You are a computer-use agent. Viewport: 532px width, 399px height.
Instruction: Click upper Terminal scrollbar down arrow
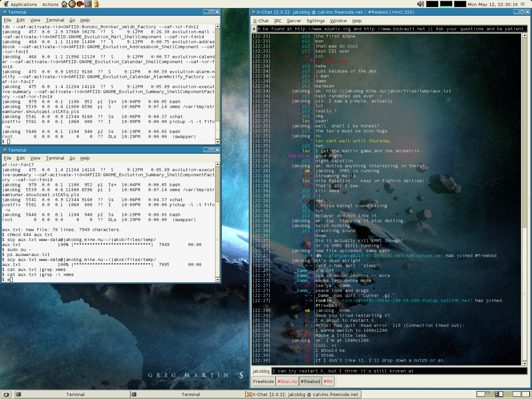tap(217, 142)
